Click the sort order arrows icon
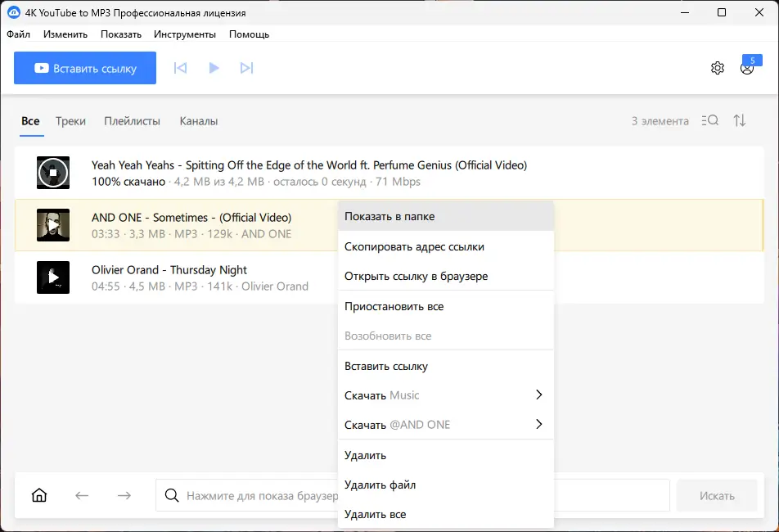 (x=740, y=120)
